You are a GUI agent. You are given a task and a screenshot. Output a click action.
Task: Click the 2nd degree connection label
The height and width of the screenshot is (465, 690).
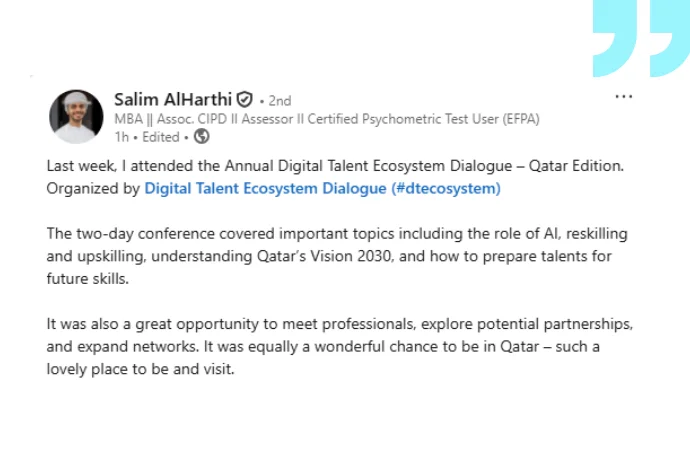click(279, 100)
